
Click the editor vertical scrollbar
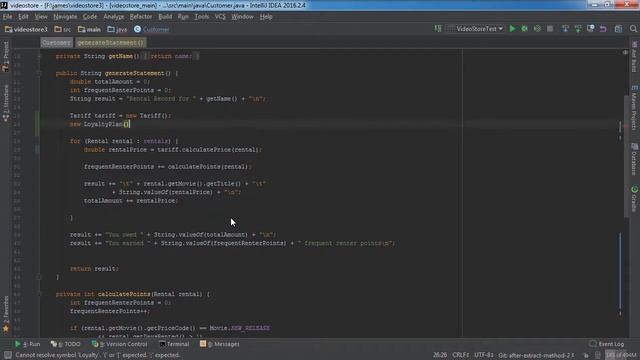(626, 156)
